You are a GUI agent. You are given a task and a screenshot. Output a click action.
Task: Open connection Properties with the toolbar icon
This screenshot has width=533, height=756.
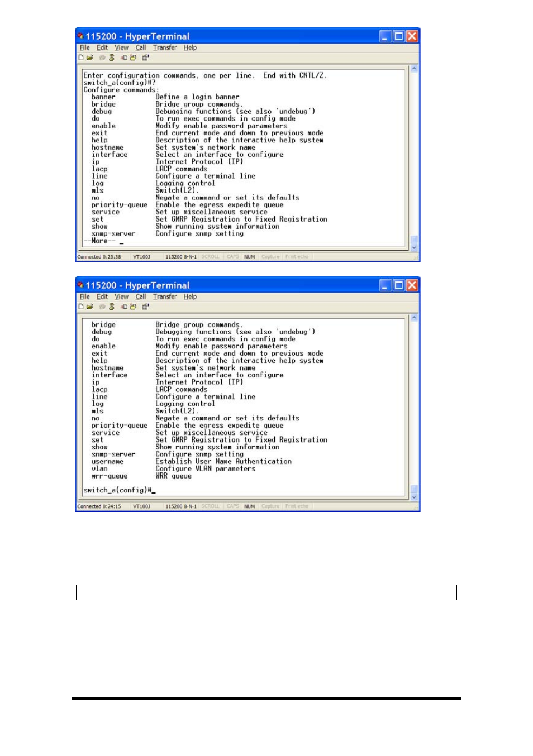pyautogui.click(x=144, y=56)
